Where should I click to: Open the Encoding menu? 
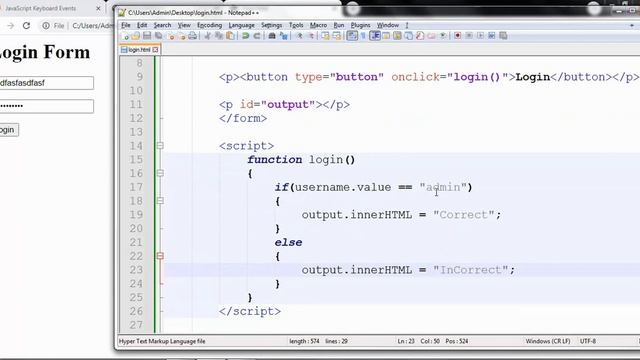pyautogui.click(x=209, y=25)
